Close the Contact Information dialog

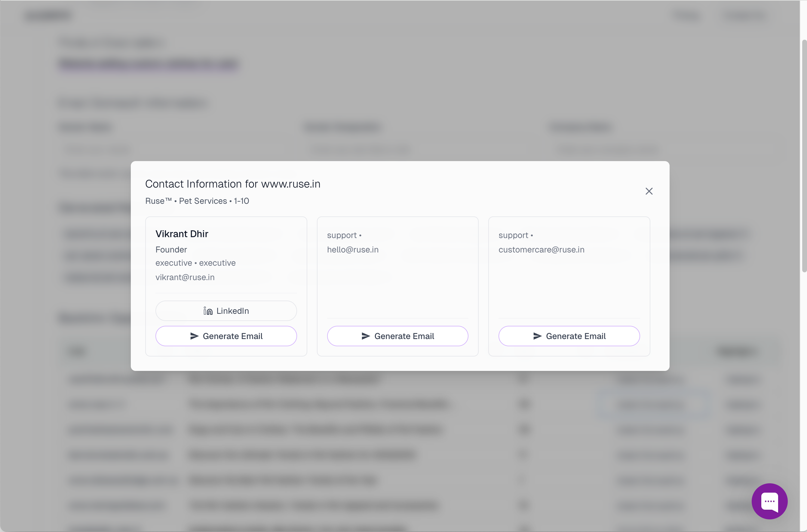(649, 191)
